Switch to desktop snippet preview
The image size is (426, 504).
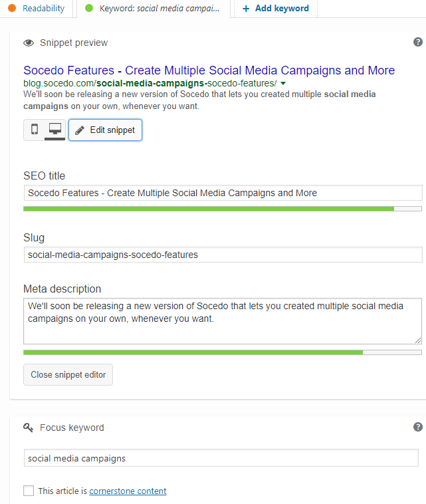click(x=55, y=130)
